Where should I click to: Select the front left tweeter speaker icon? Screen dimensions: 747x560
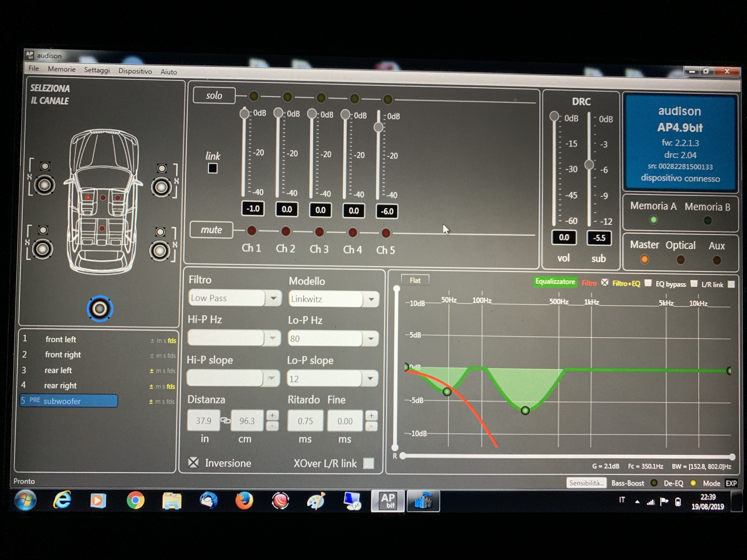pos(45,166)
